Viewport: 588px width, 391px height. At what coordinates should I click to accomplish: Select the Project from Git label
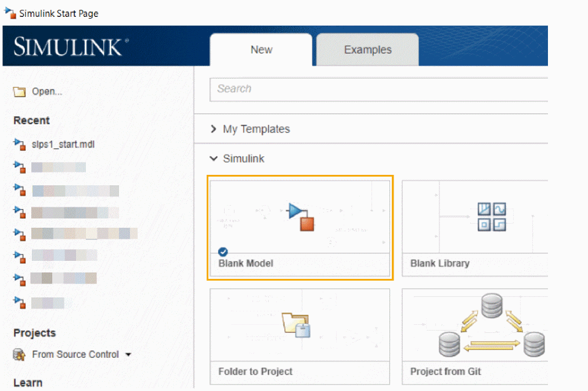(446, 371)
